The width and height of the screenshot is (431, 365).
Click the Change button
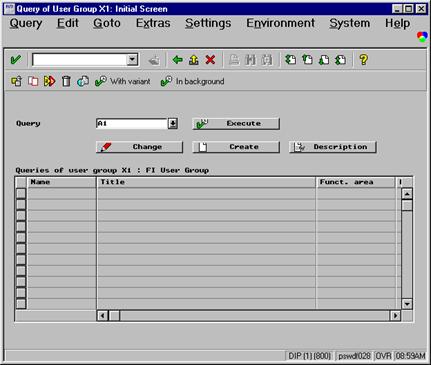click(x=139, y=147)
